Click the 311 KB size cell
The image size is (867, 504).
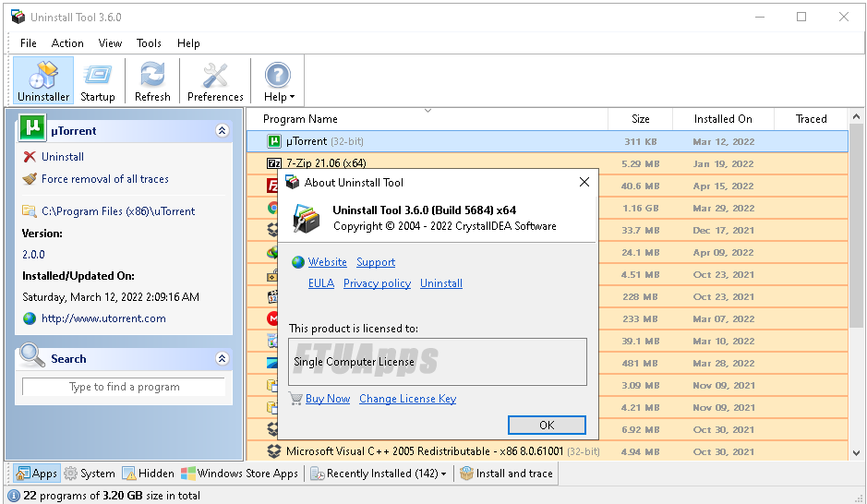pos(640,141)
